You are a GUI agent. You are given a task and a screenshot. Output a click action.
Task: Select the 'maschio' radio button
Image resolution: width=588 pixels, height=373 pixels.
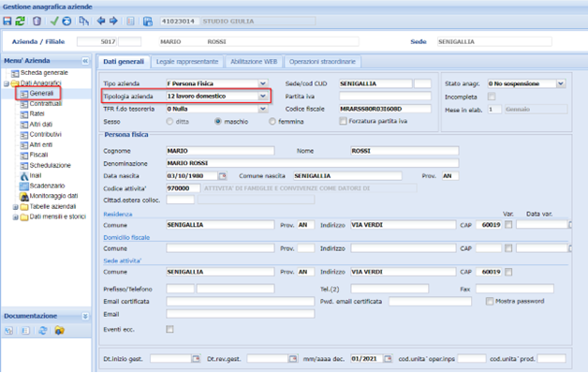click(x=218, y=121)
